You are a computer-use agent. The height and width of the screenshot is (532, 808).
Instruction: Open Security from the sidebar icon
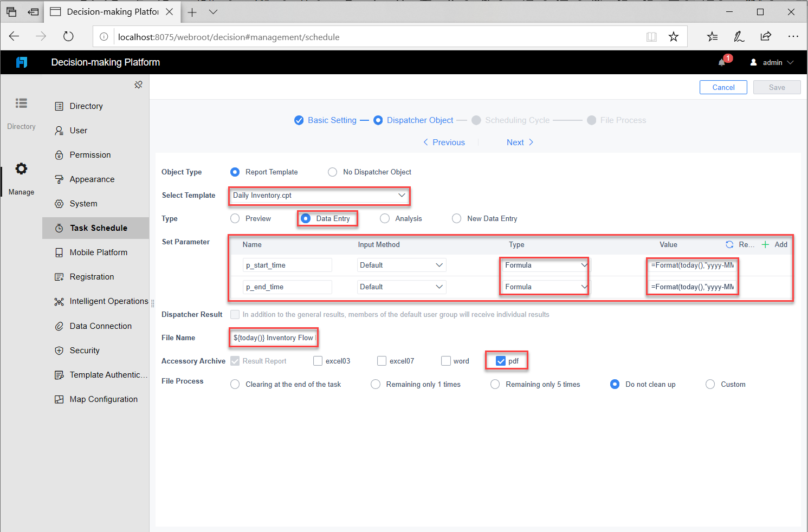(x=59, y=350)
